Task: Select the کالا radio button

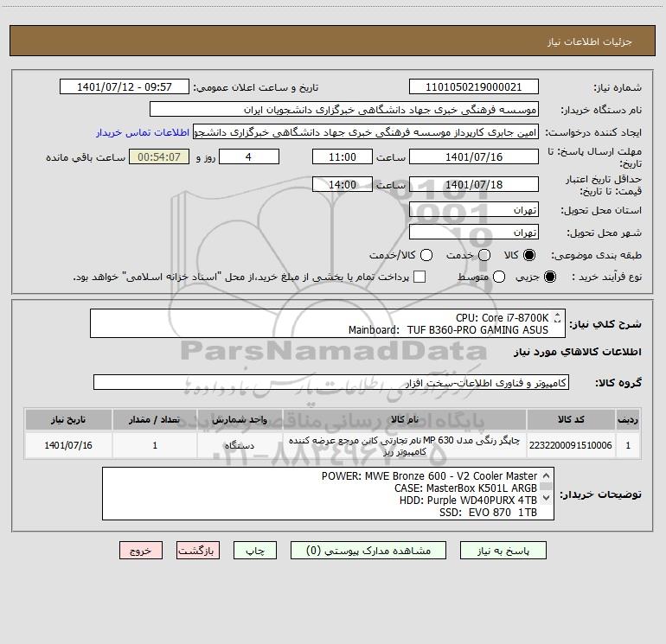Action: click(x=529, y=255)
